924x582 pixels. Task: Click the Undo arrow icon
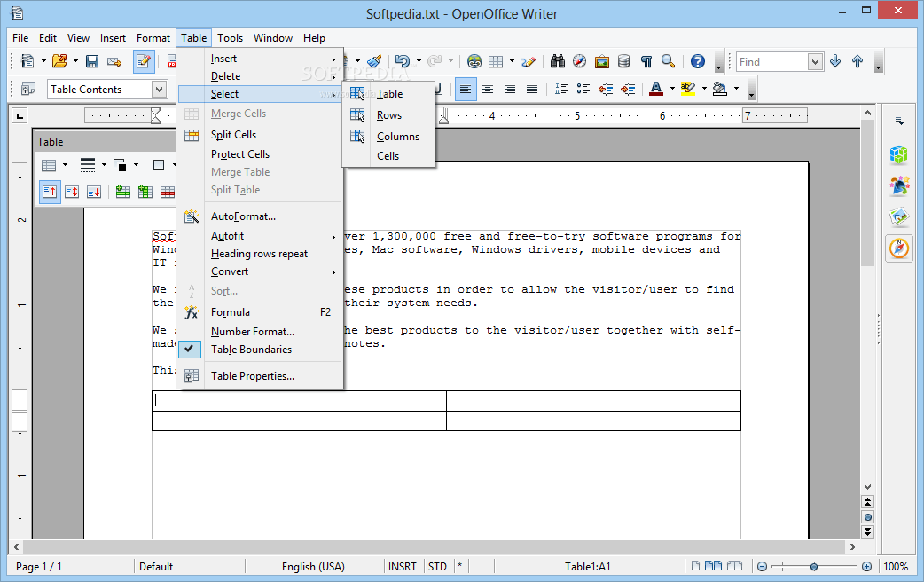pyautogui.click(x=403, y=61)
